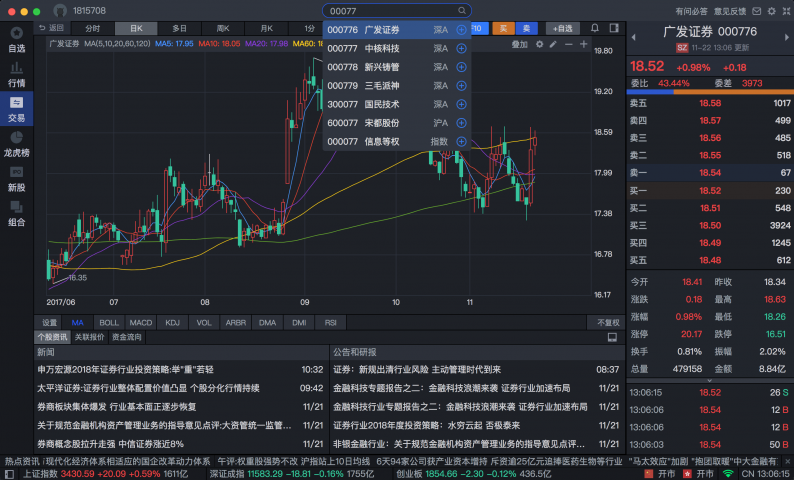Open the 组合 portfolio sidebar icon
Image resolution: width=794 pixels, height=480 pixels.
point(16,214)
